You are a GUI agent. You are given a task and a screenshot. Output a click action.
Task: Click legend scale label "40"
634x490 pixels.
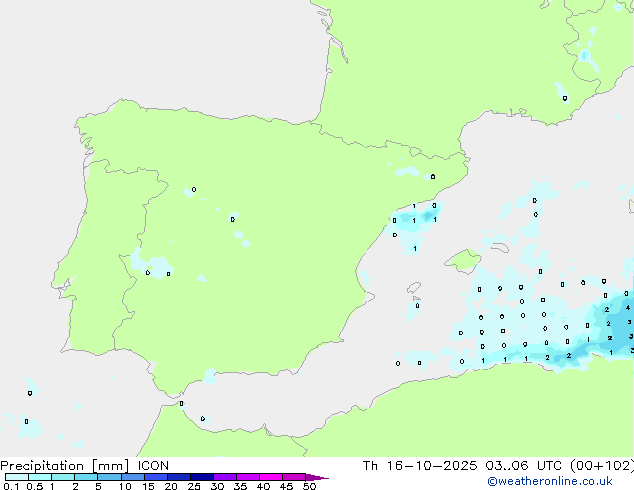coord(263,486)
